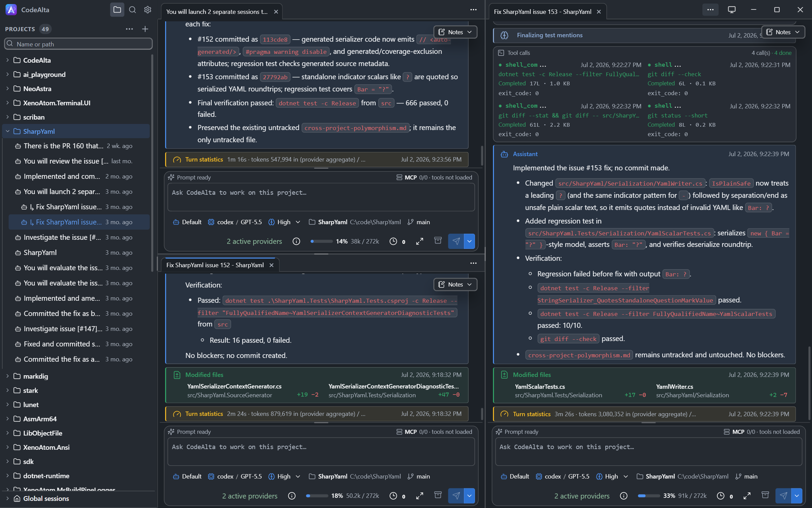Viewport: 812px width, 508px height.
Task: Add a new project with plus icon
Action: (x=145, y=29)
